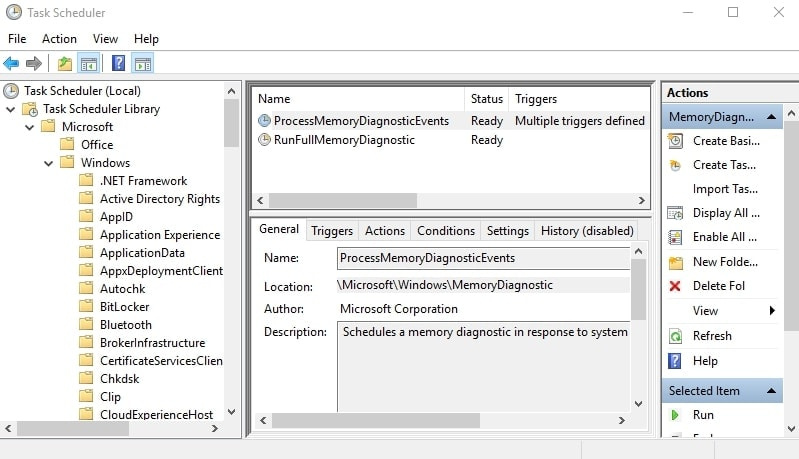Click the red Delete Folder icon
Viewport: 799px width, 459px height.
click(676, 286)
